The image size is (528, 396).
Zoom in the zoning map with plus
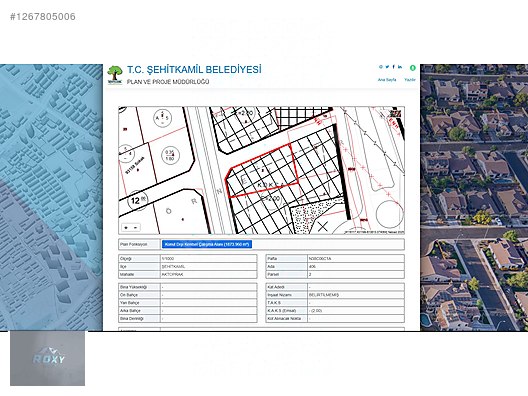[126, 228]
